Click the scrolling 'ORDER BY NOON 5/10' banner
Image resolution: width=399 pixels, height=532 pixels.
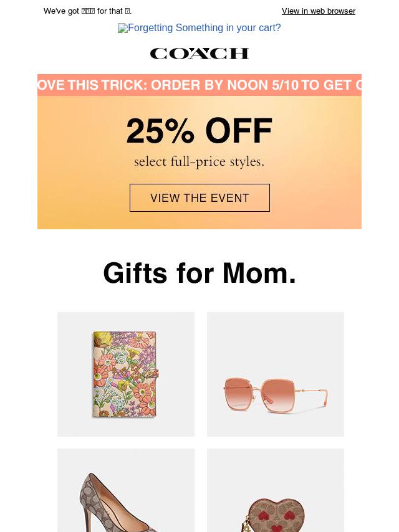coord(199,85)
